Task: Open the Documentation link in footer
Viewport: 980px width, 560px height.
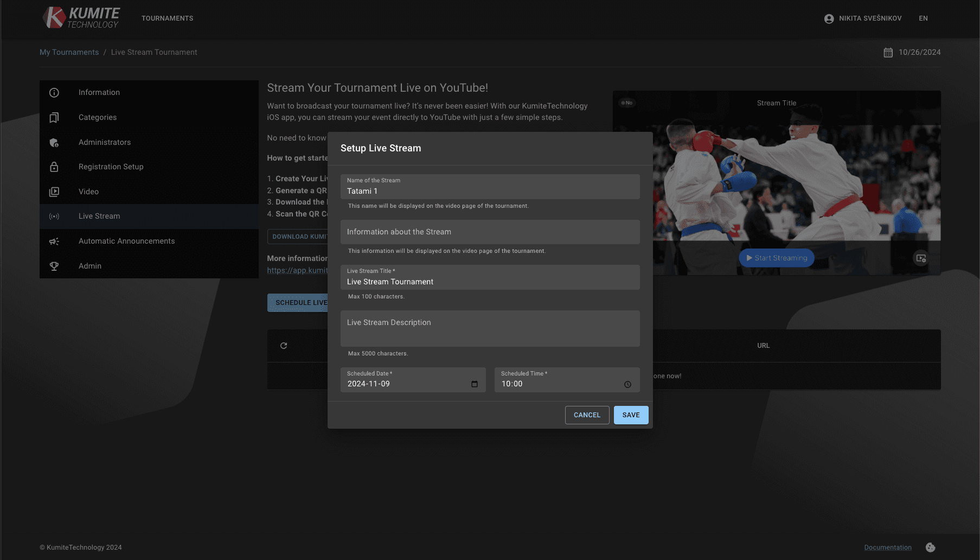Action: 887,548
